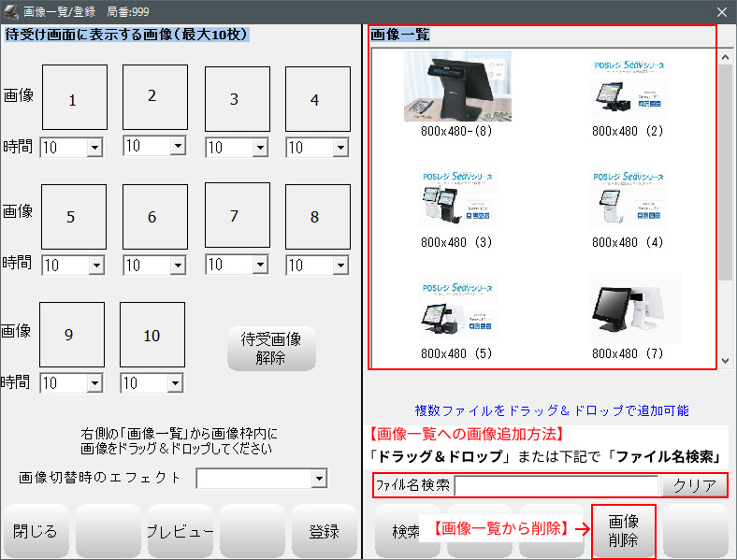The height and width of the screenshot is (560, 737).
Task: Choose the 800x480 (3) image
Action: pyautogui.click(x=456, y=198)
